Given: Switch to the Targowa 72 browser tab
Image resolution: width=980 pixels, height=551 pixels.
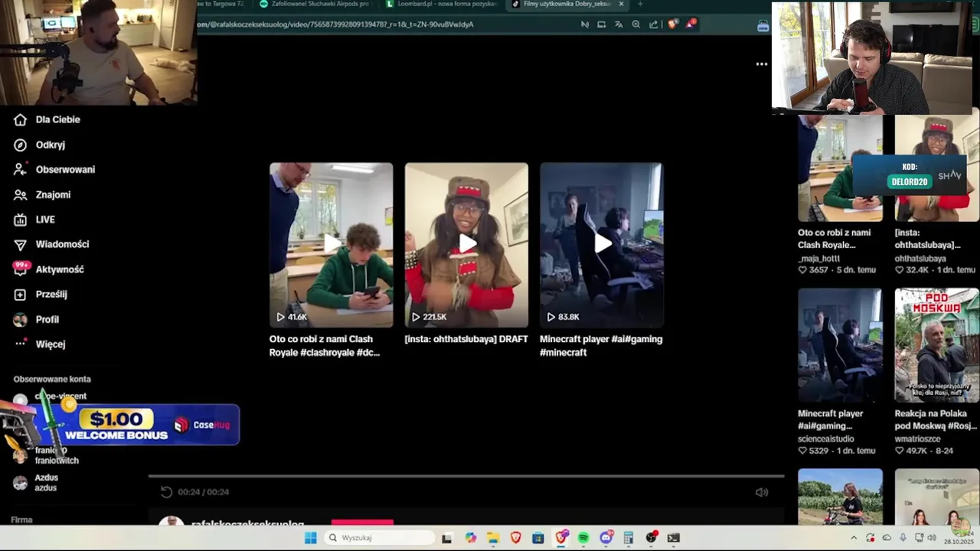Looking at the screenshot, I should coord(222,4).
